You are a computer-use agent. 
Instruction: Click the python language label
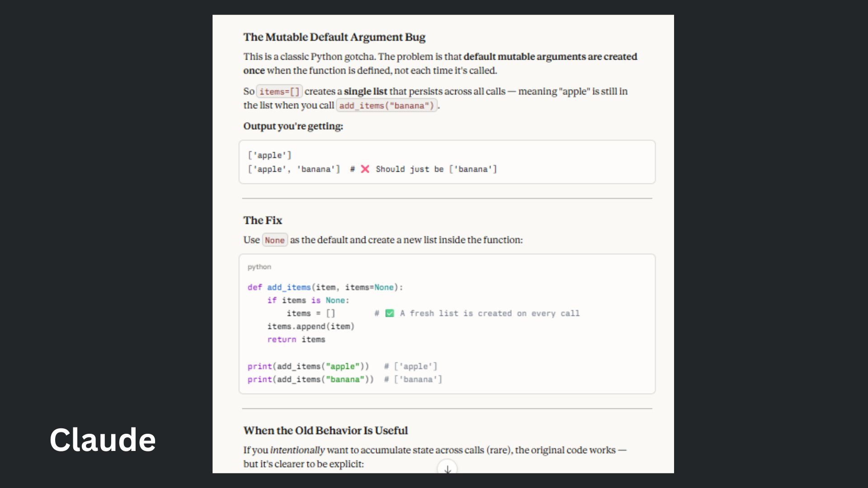[x=259, y=267]
